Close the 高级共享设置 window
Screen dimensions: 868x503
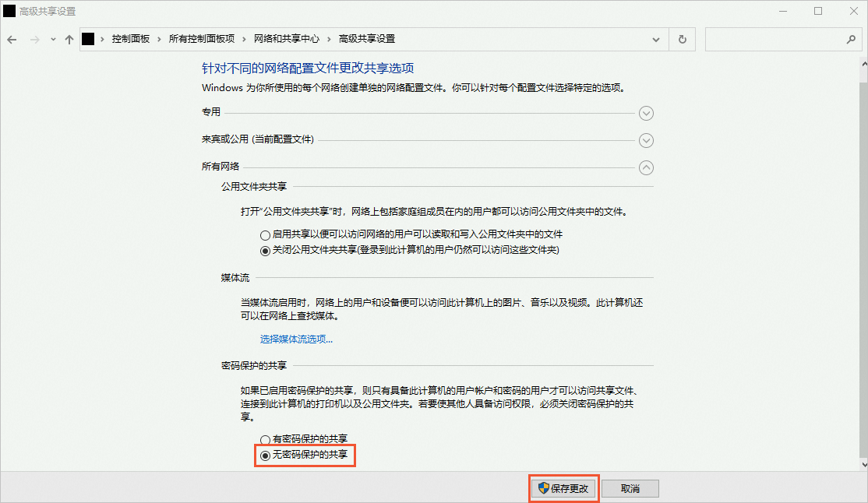[x=853, y=11]
